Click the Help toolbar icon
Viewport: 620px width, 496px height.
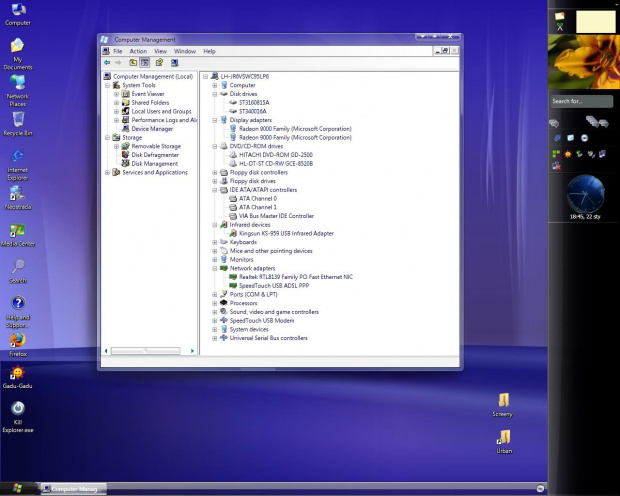coord(159,62)
